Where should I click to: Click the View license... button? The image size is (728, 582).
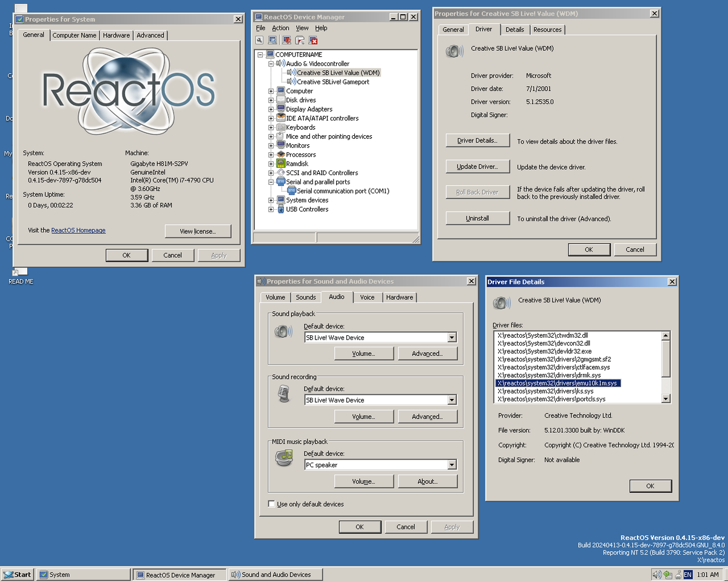tap(198, 231)
